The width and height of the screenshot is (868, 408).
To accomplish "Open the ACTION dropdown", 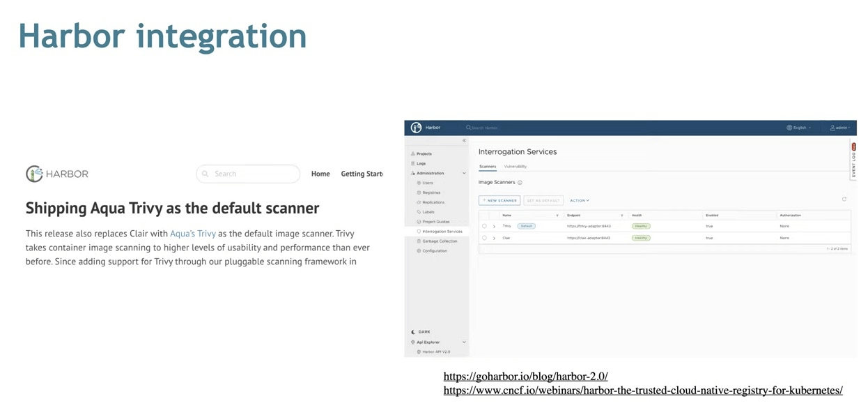I will click(580, 200).
